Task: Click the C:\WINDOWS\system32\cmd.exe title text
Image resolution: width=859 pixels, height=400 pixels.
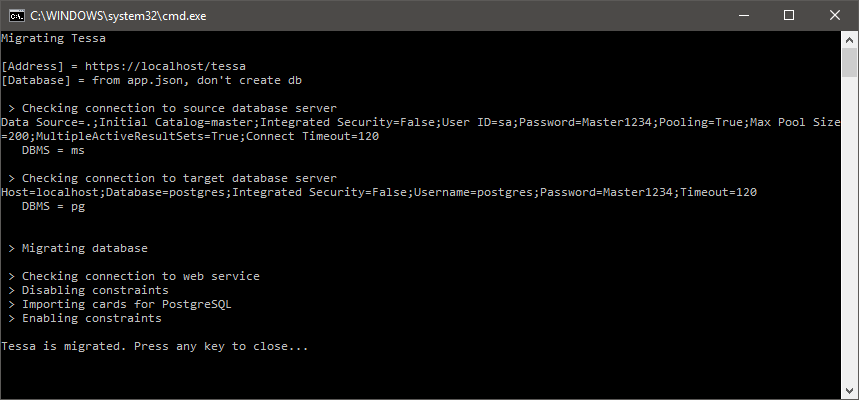Action: [x=118, y=16]
